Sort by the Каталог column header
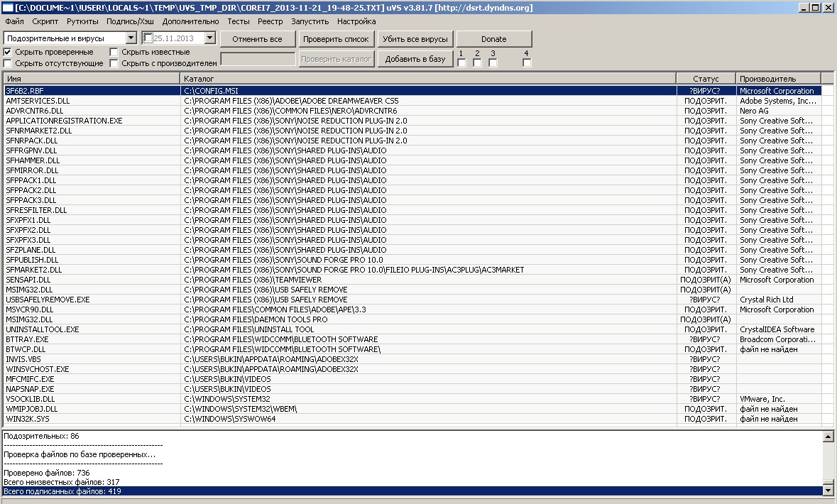This screenshot has width=837, height=504. pos(428,79)
